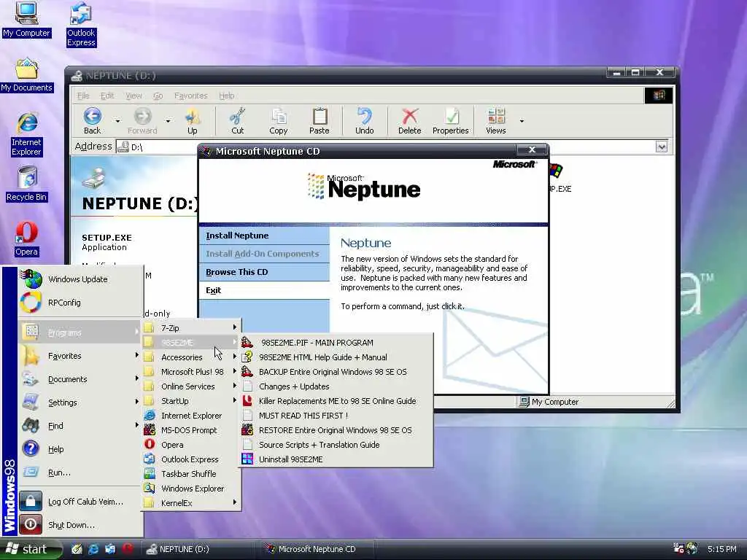Open the Back history dropdown arrow
Screen dimensions: 747x560
click(x=117, y=121)
